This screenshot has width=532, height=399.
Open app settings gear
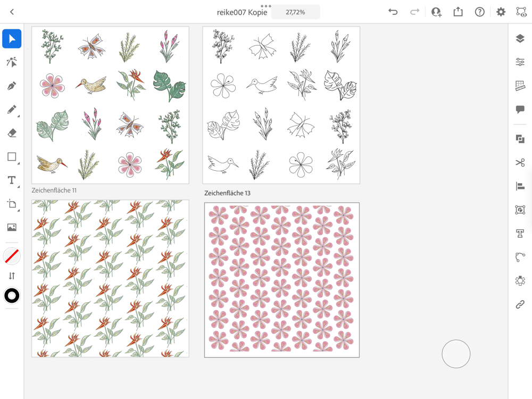[501, 12]
